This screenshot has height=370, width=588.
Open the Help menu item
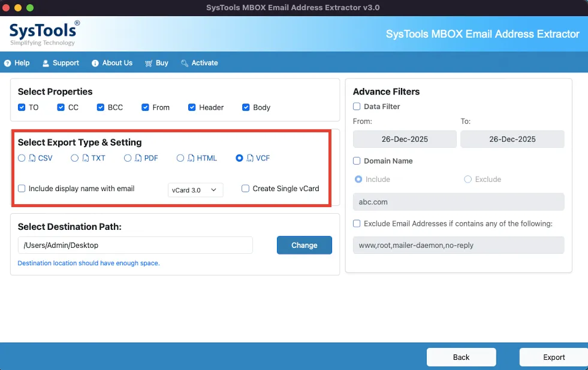coord(17,63)
